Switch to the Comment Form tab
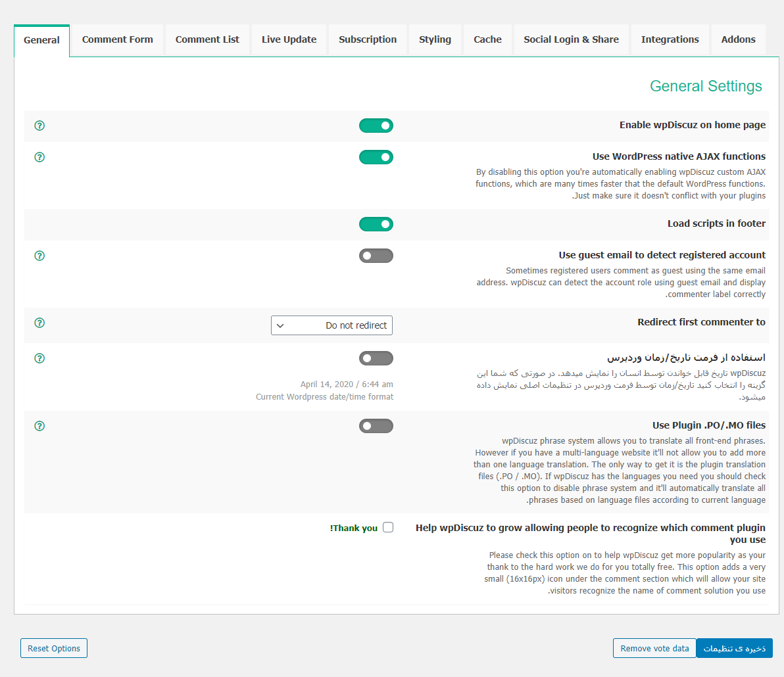Screen dimensions: 784x677 [118, 39]
